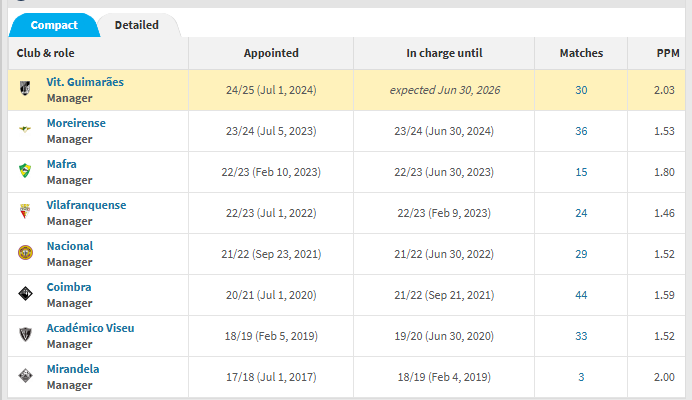
Task: Click the Vit. Guimarães club crest icon
Action: pos(25,88)
